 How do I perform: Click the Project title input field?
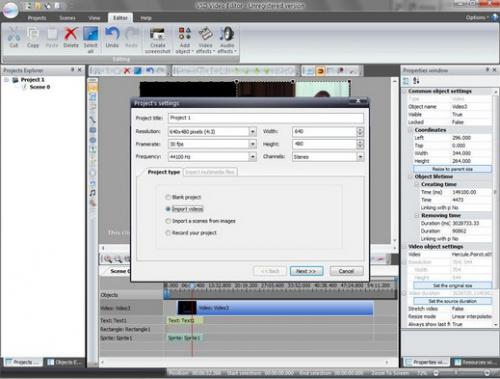266,118
